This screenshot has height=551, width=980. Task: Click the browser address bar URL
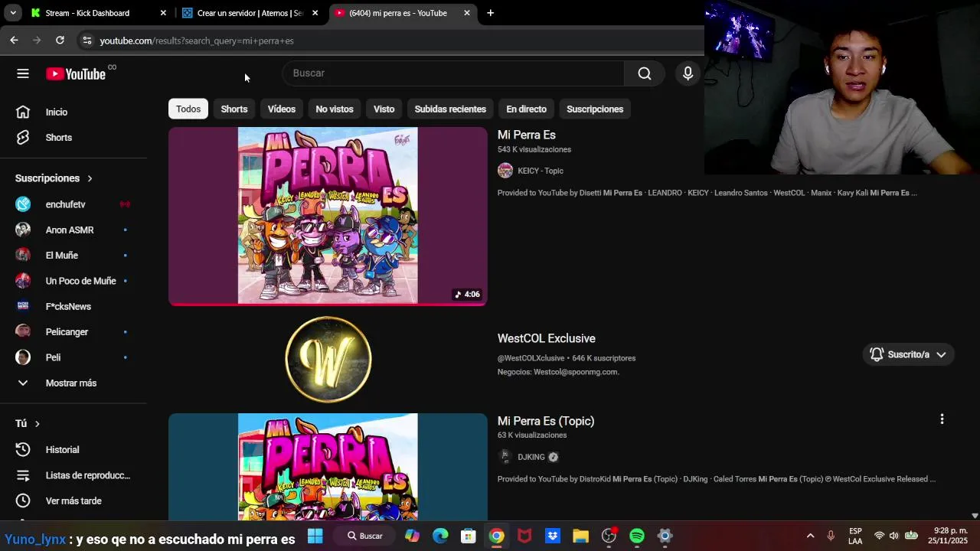click(x=197, y=41)
